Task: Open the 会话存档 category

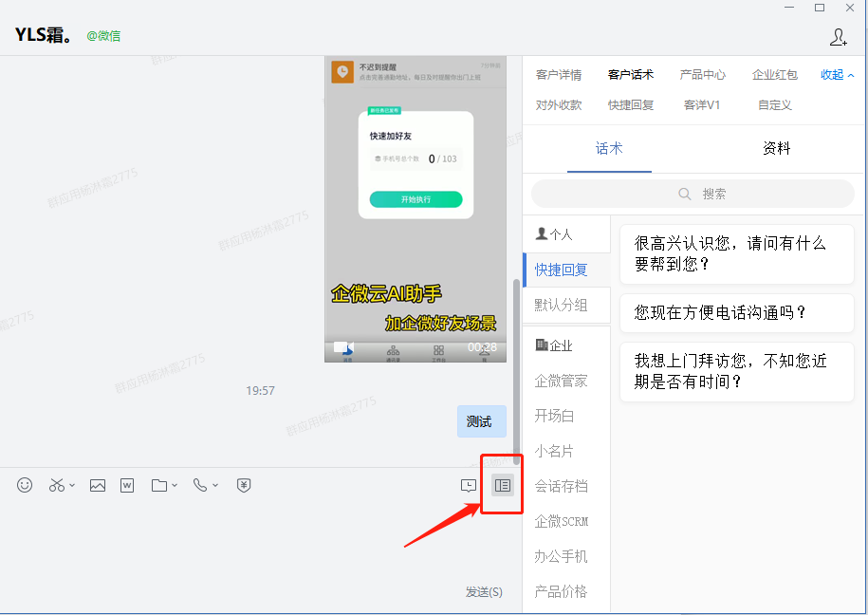Action: [x=561, y=486]
